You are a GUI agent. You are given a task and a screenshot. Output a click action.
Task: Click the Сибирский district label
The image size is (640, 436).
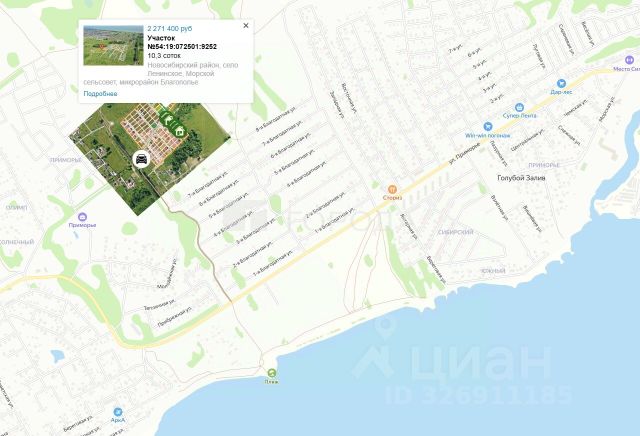[x=456, y=232]
